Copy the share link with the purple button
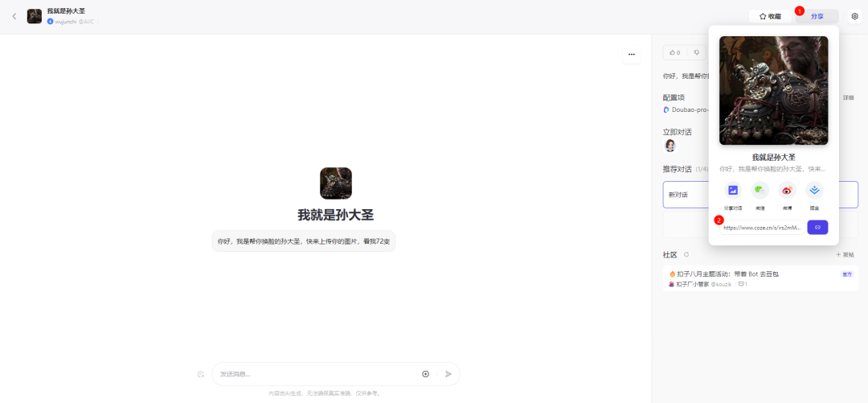 click(817, 228)
